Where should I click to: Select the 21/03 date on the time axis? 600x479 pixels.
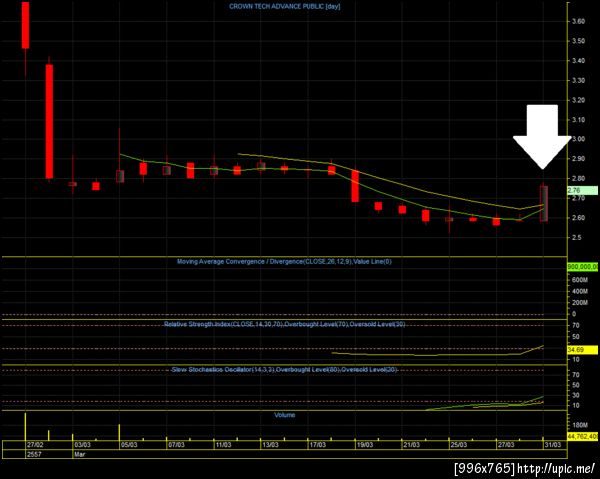pos(411,445)
